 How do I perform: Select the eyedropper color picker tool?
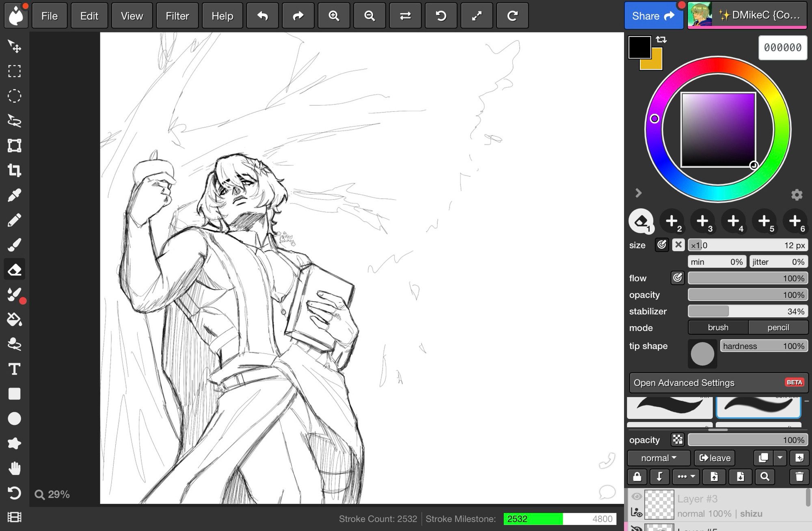pyautogui.click(x=15, y=195)
